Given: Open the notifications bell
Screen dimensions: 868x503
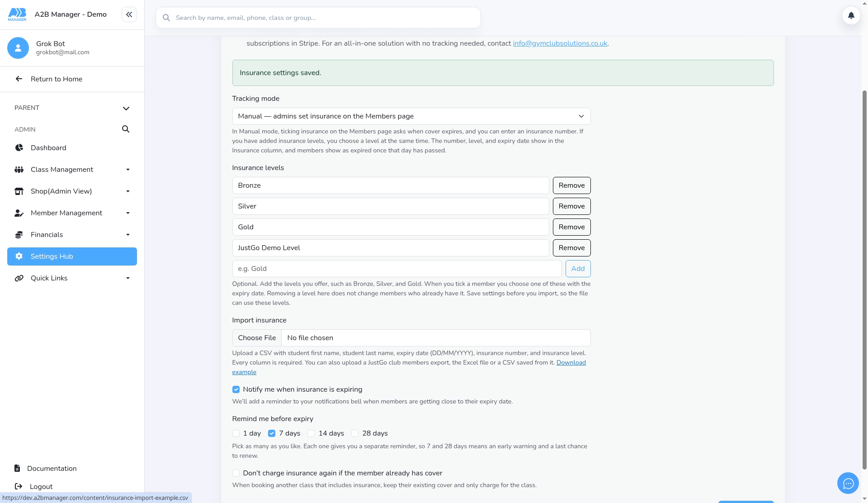Looking at the screenshot, I should point(851,15).
